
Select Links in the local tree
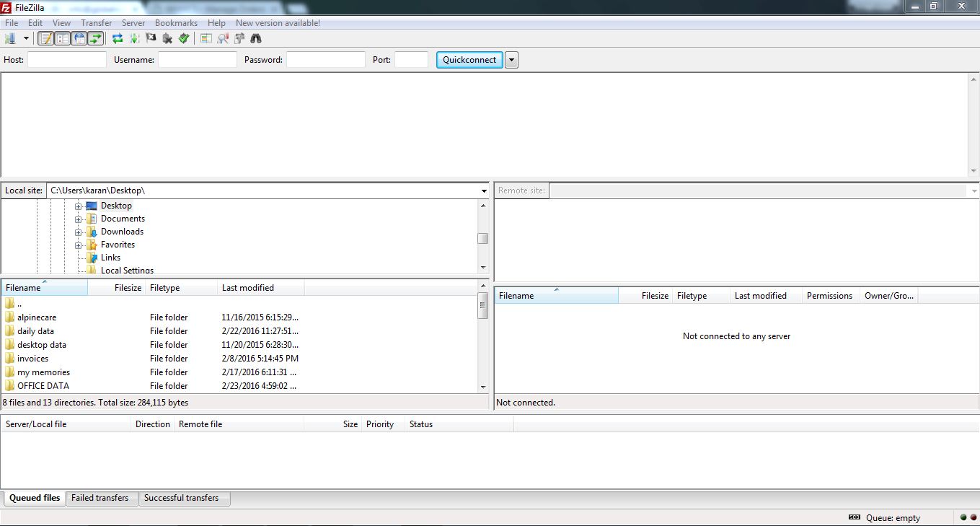[x=110, y=258]
